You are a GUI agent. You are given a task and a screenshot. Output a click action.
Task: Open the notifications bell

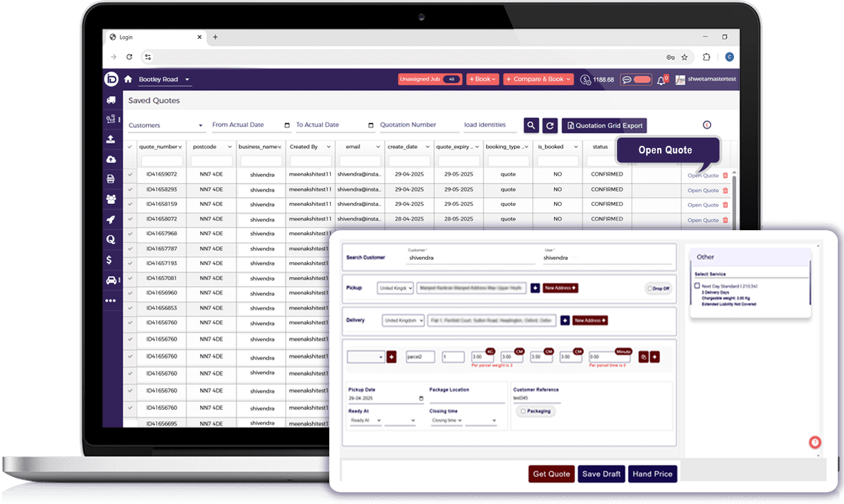[661, 80]
